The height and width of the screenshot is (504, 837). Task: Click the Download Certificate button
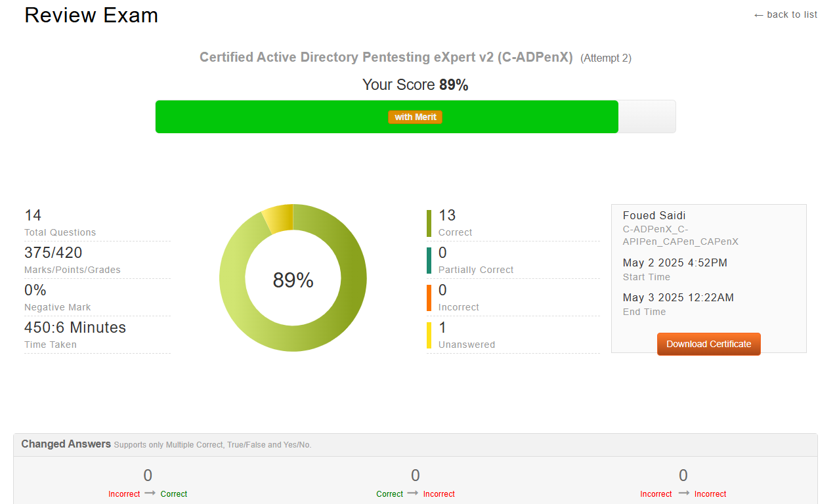point(708,344)
